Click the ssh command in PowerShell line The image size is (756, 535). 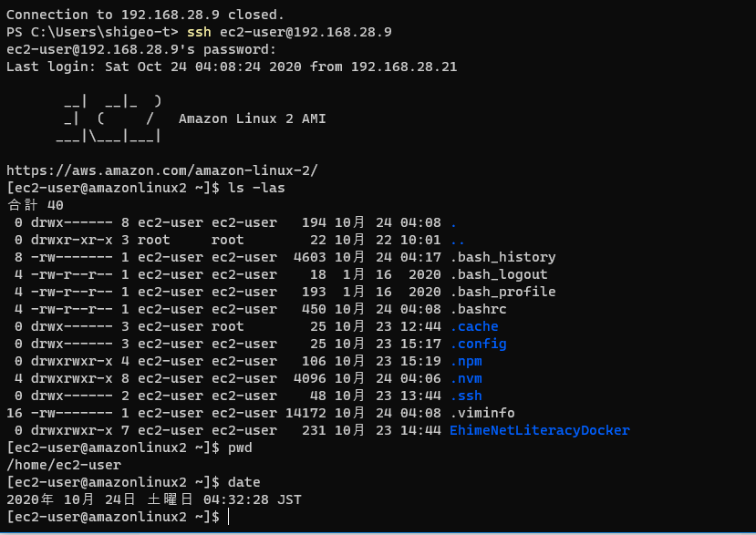click(199, 32)
